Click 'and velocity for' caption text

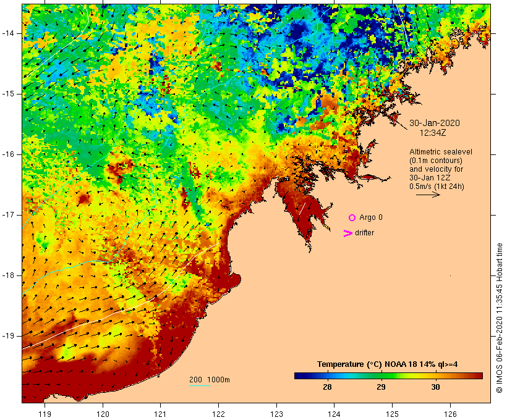(x=436, y=169)
